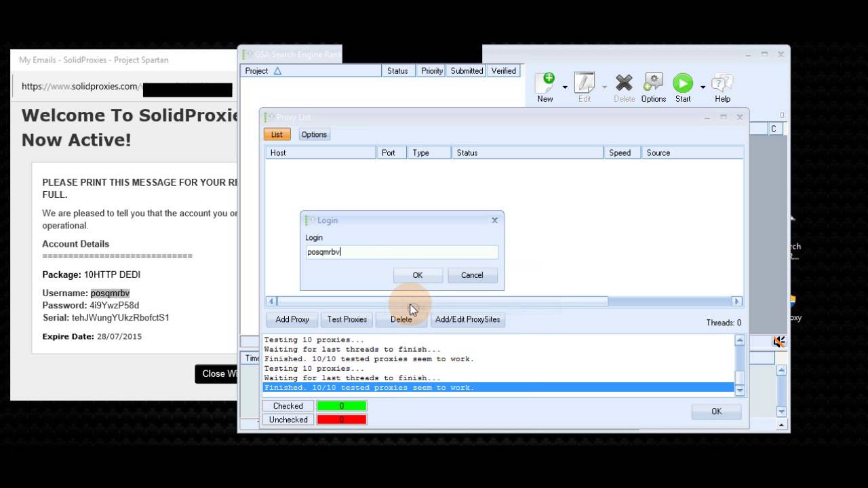Sort projects by Project column header
The width and height of the screenshot is (868, 488).
click(x=311, y=70)
